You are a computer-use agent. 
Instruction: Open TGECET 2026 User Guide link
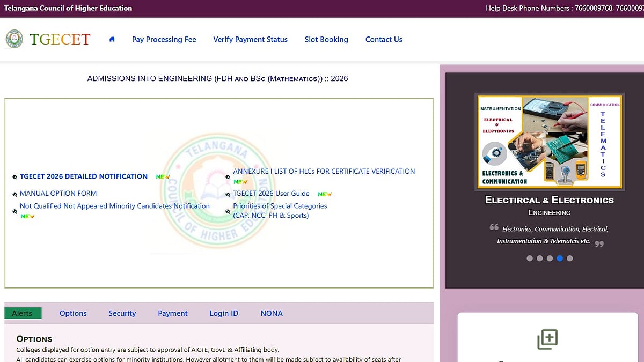[272, 193]
